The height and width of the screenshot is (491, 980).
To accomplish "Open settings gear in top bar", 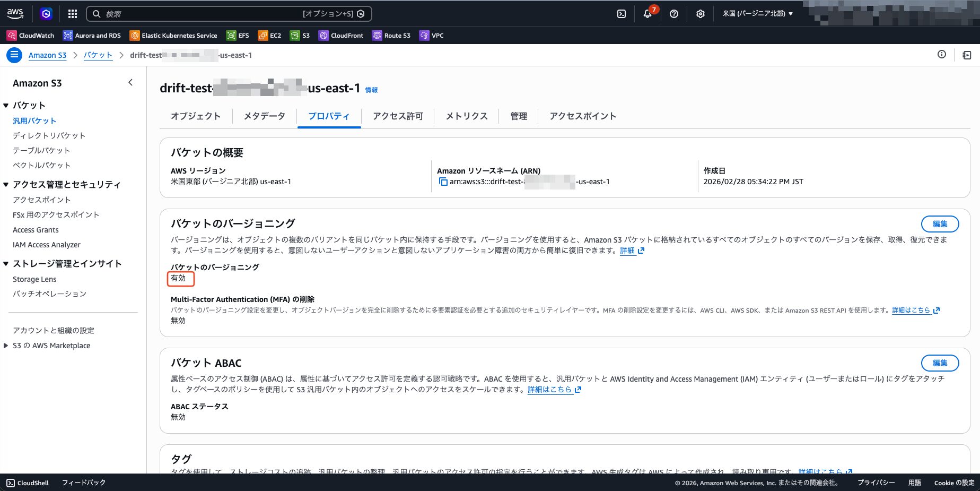I will (701, 14).
